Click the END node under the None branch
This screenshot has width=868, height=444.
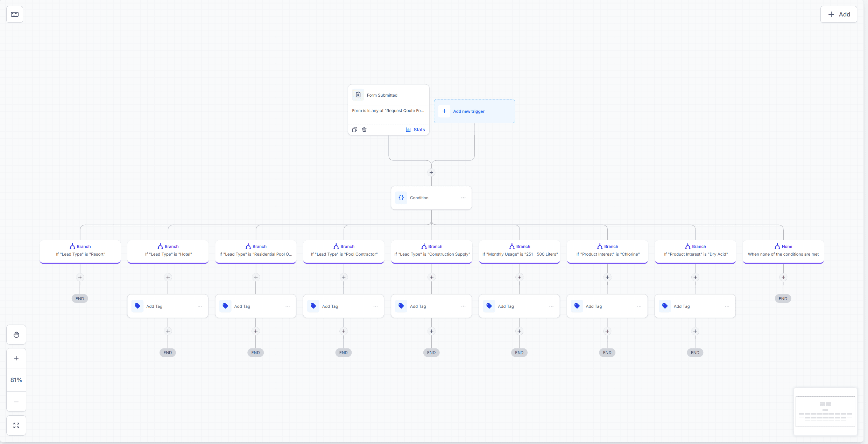tap(783, 299)
